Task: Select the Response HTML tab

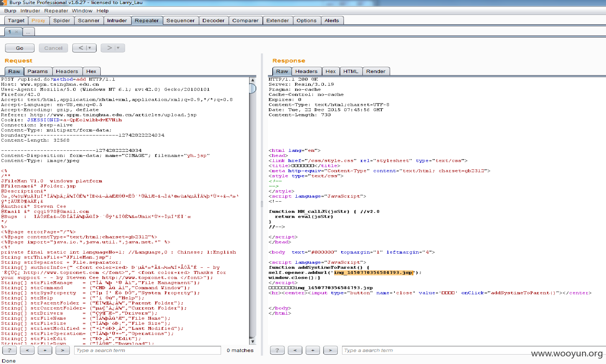Action: click(x=351, y=71)
